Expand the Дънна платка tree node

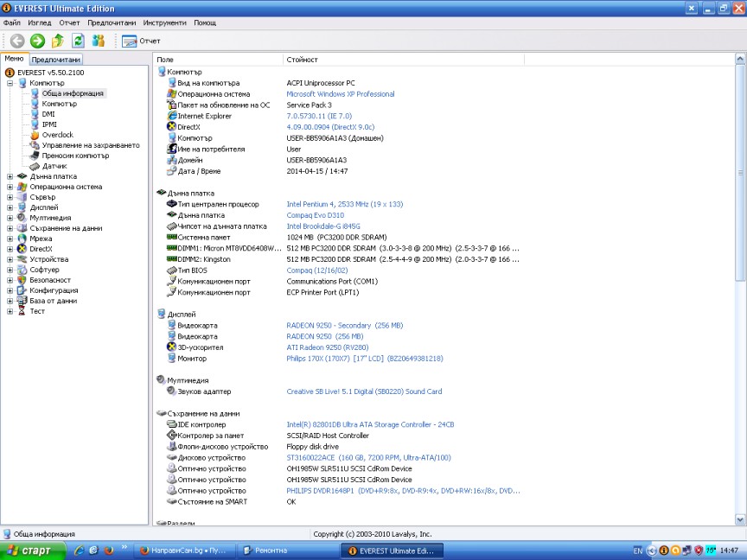(x=10, y=176)
